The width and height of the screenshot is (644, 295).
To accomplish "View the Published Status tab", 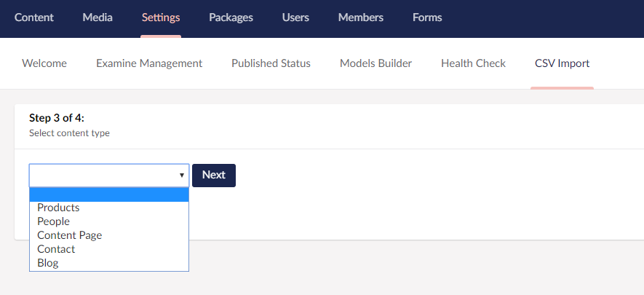I will (271, 63).
